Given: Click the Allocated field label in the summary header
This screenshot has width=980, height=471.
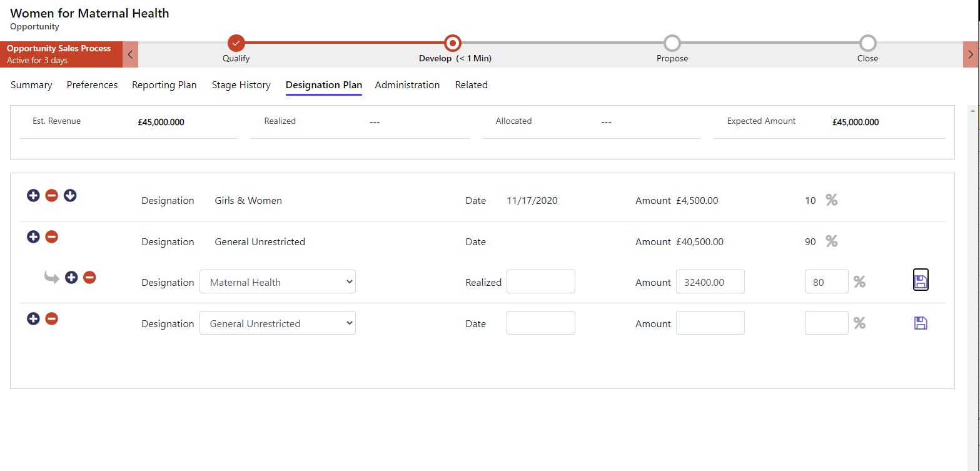Looking at the screenshot, I should [x=513, y=121].
